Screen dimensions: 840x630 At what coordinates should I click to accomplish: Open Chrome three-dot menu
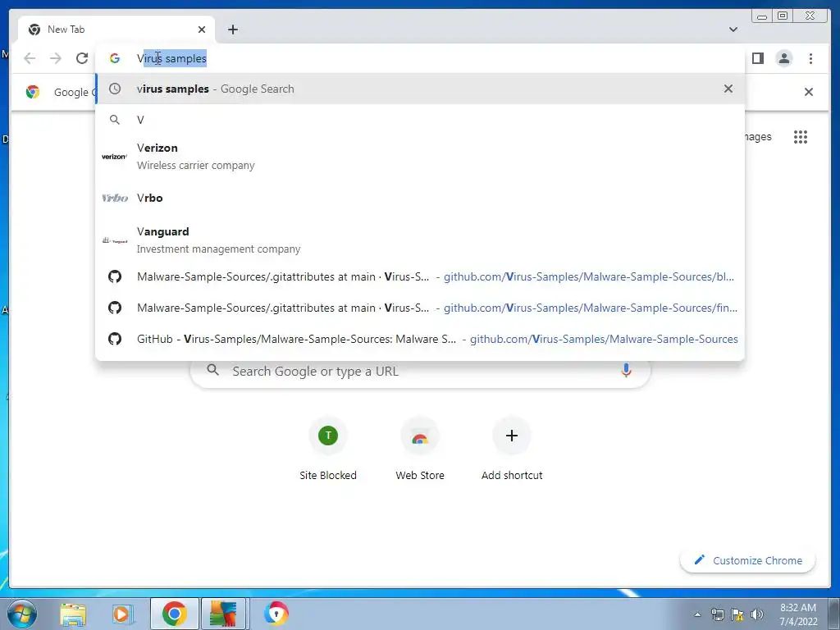click(x=810, y=58)
